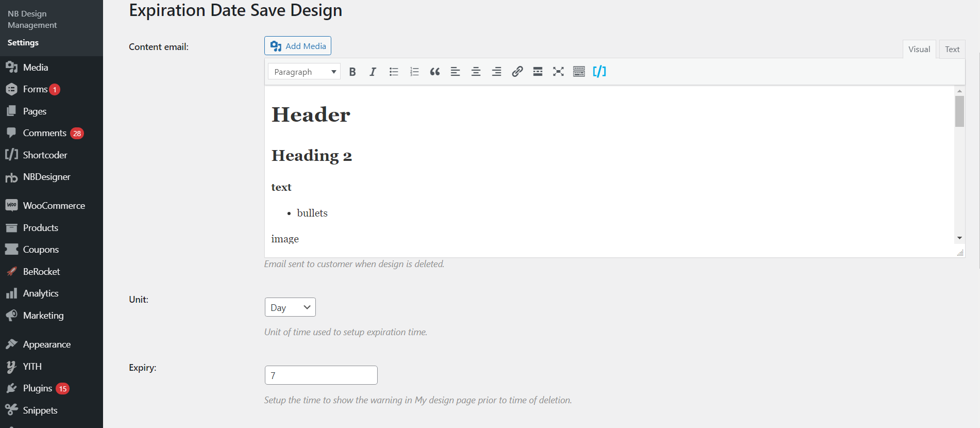Viewport: 980px width, 428px height.
Task: Click the 'Header' heading in the editor
Action: 311,114
